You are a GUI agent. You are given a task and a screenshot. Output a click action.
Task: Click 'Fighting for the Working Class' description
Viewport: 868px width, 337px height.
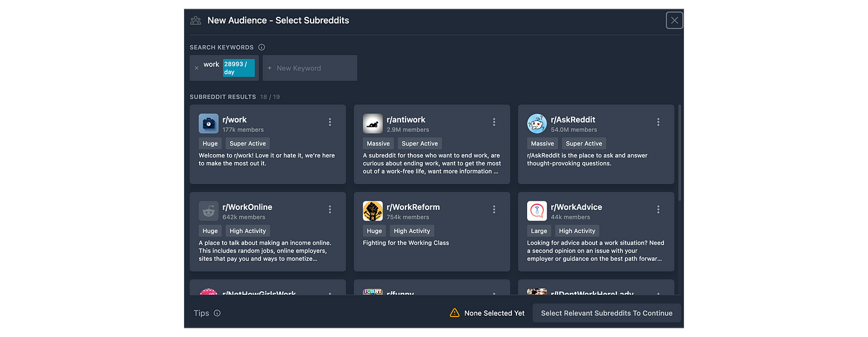tap(406, 243)
